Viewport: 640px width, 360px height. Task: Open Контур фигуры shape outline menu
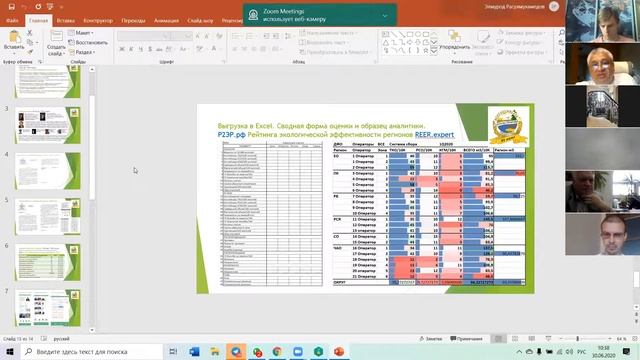click(x=520, y=42)
